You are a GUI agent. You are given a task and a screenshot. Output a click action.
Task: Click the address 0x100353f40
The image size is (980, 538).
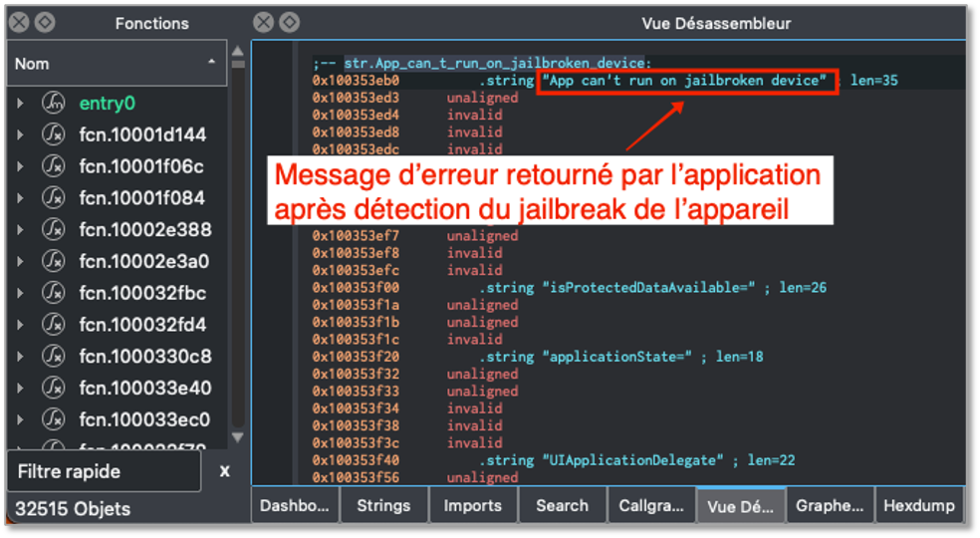[356, 460]
